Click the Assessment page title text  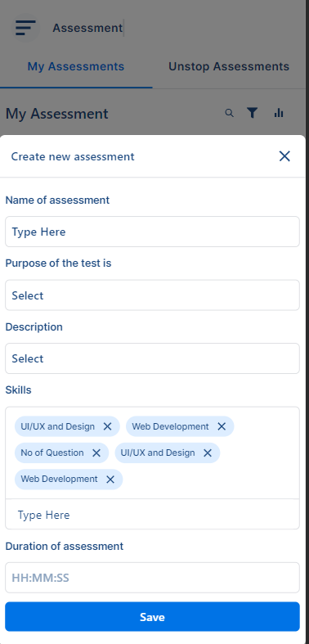coord(87,28)
